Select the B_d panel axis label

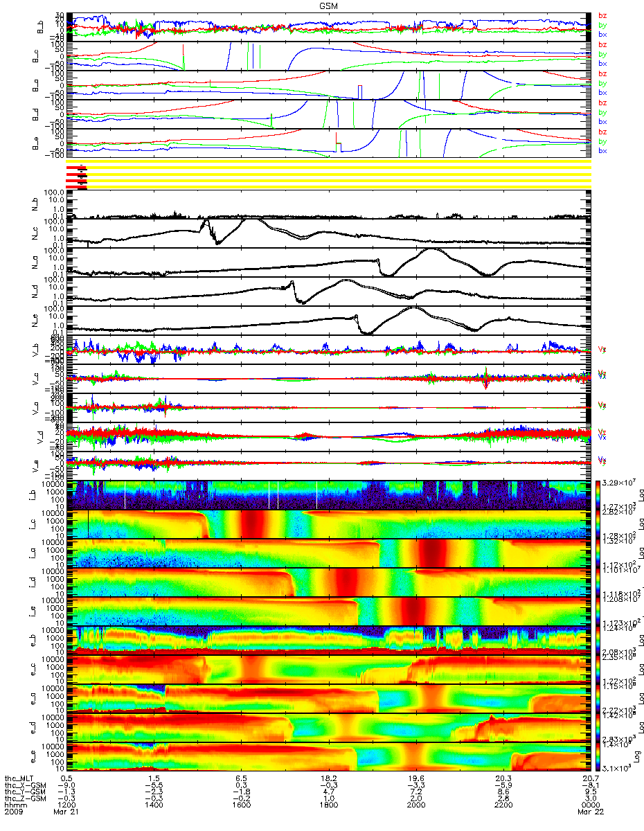(x=35, y=114)
